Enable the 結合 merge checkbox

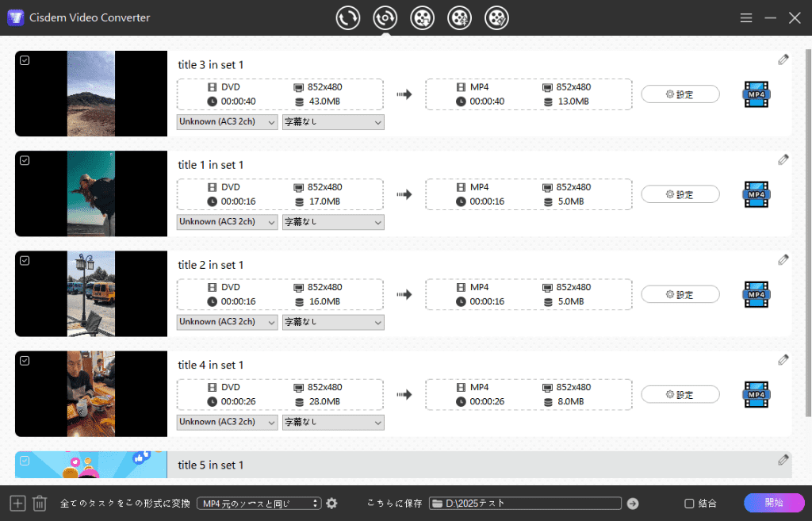point(689,504)
